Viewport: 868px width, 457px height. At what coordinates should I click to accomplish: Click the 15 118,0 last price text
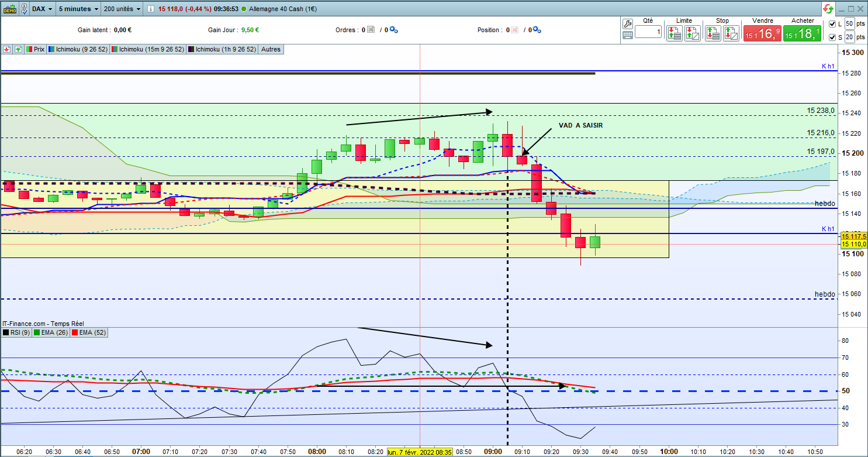(x=171, y=9)
